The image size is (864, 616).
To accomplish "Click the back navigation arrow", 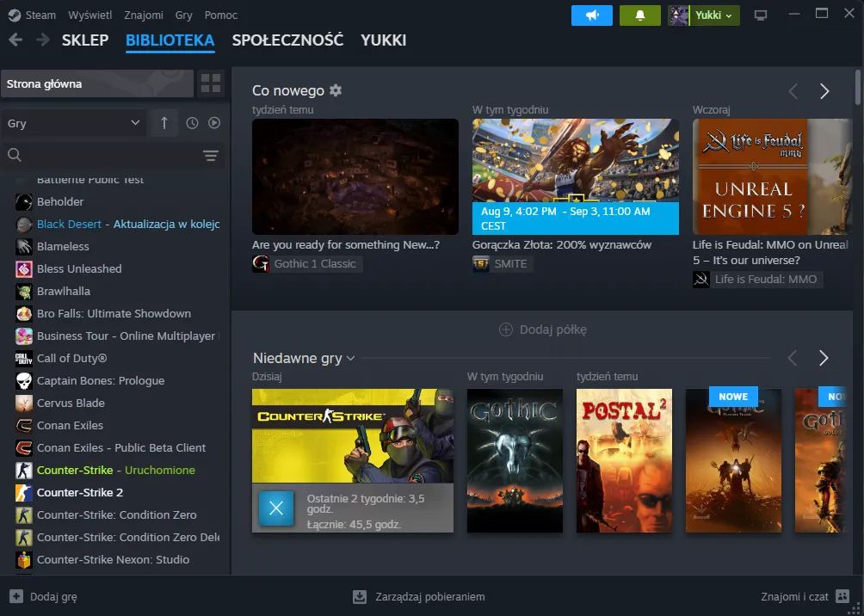I will click(15, 40).
